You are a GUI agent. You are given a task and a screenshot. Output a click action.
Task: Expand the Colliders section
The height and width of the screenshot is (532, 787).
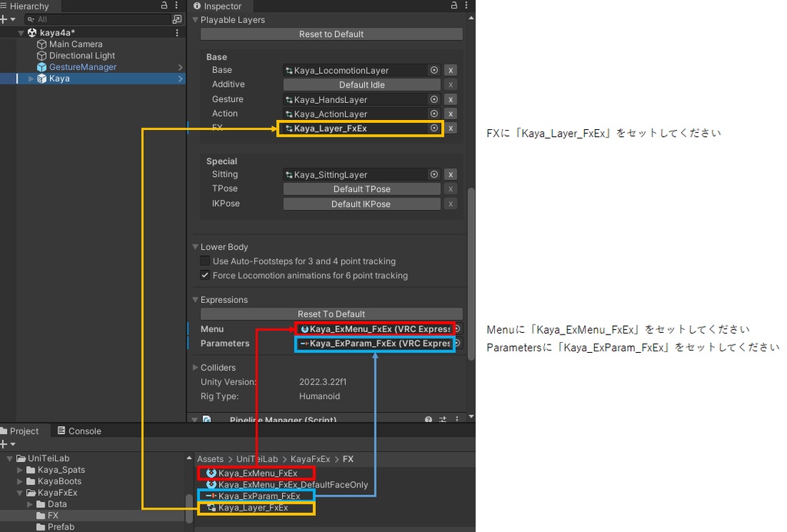pyautogui.click(x=195, y=367)
